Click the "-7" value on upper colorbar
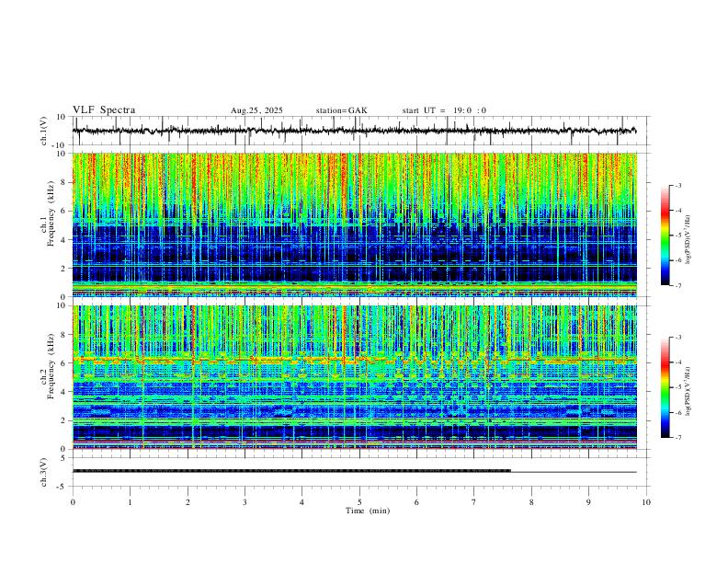The height and width of the screenshot is (563, 728). tap(677, 286)
